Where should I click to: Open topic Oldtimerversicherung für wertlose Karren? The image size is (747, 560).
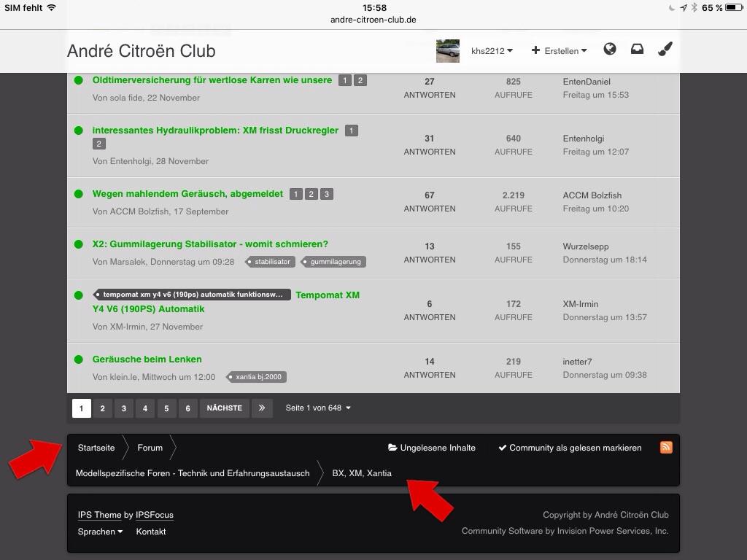[212, 80]
